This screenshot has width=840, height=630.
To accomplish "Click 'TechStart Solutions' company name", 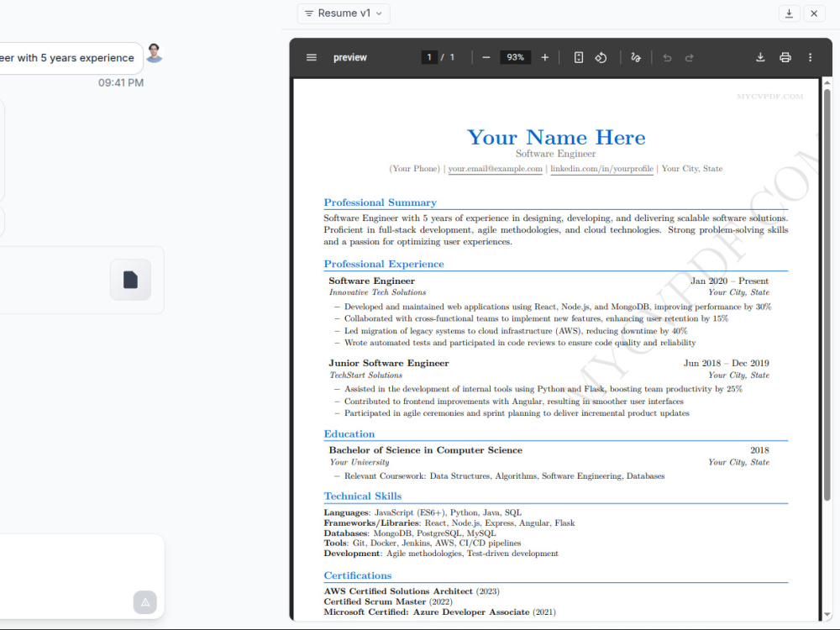I will click(x=366, y=375).
